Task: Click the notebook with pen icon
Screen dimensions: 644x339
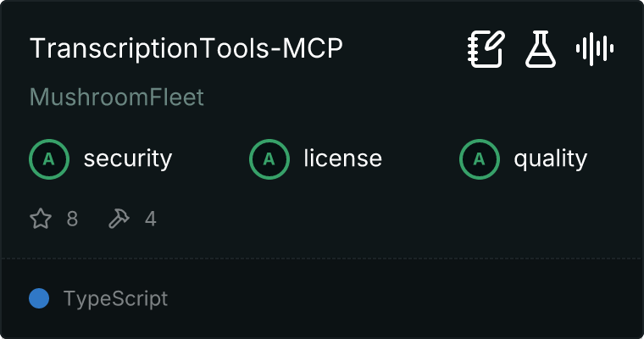Action: coord(486,49)
